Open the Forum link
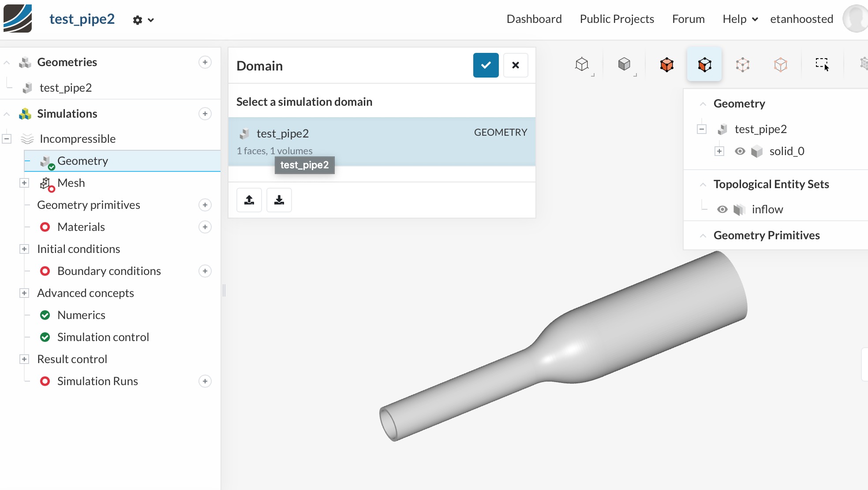The image size is (868, 490). [x=688, y=19]
